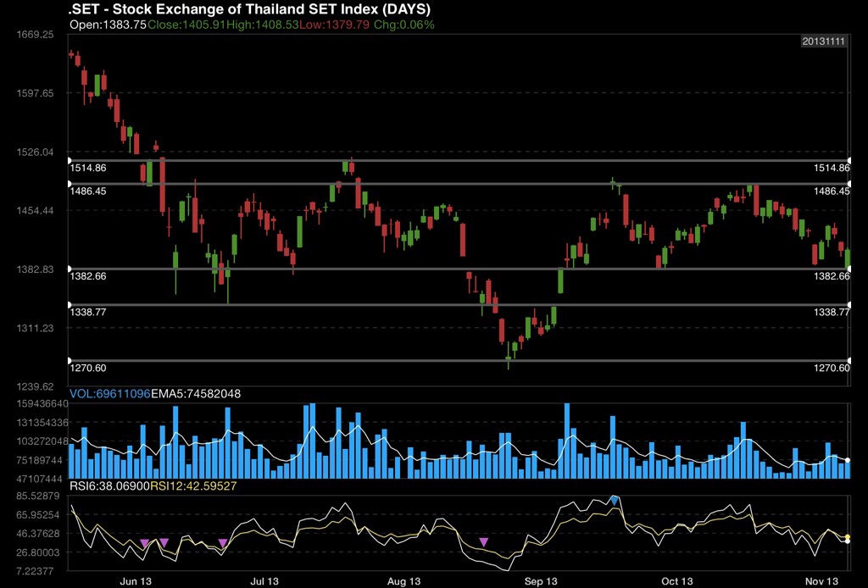Select the left endpoint handle of 1514.86 line
This screenshot has height=588, width=868.
point(70,160)
